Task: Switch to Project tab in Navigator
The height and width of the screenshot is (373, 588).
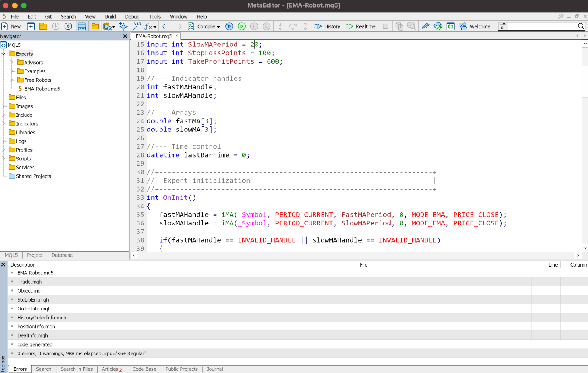Action: tap(34, 255)
